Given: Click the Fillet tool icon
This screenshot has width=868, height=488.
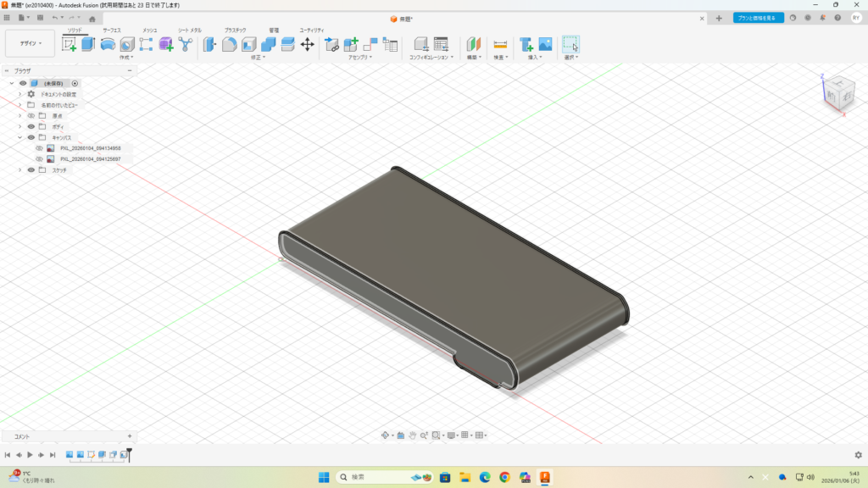Looking at the screenshot, I should (x=229, y=44).
